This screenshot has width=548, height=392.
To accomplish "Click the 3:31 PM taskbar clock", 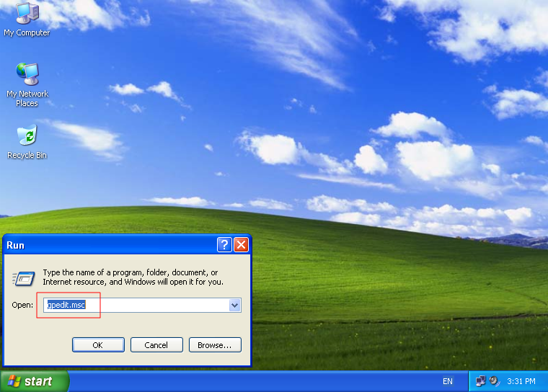I will point(521,381).
